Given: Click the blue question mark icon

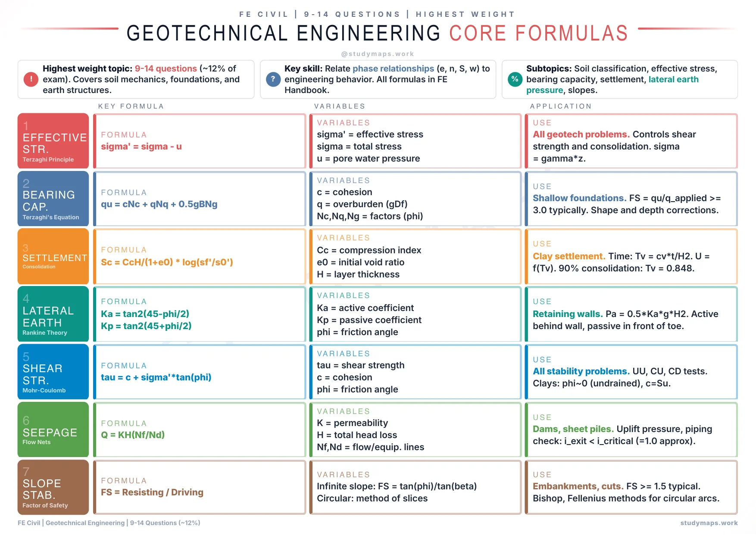Looking at the screenshot, I should click(273, 79).
